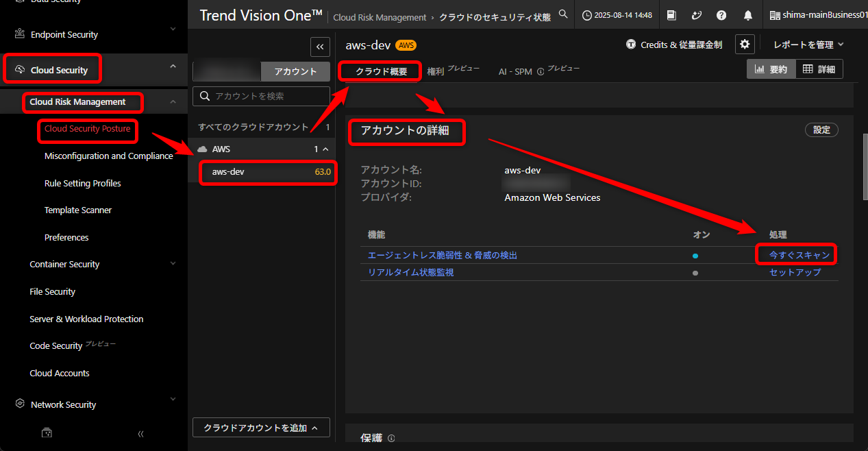Open Server & Workload Protection
The height and width of the screenshot is (451, 868).
click(x=86, y=319)
